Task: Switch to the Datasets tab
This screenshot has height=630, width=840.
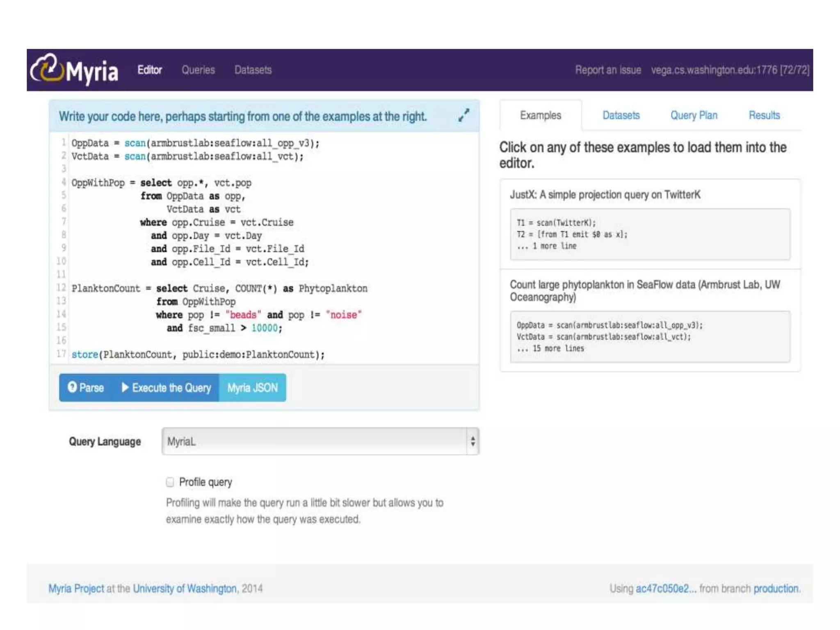Action: pos(621,115)
